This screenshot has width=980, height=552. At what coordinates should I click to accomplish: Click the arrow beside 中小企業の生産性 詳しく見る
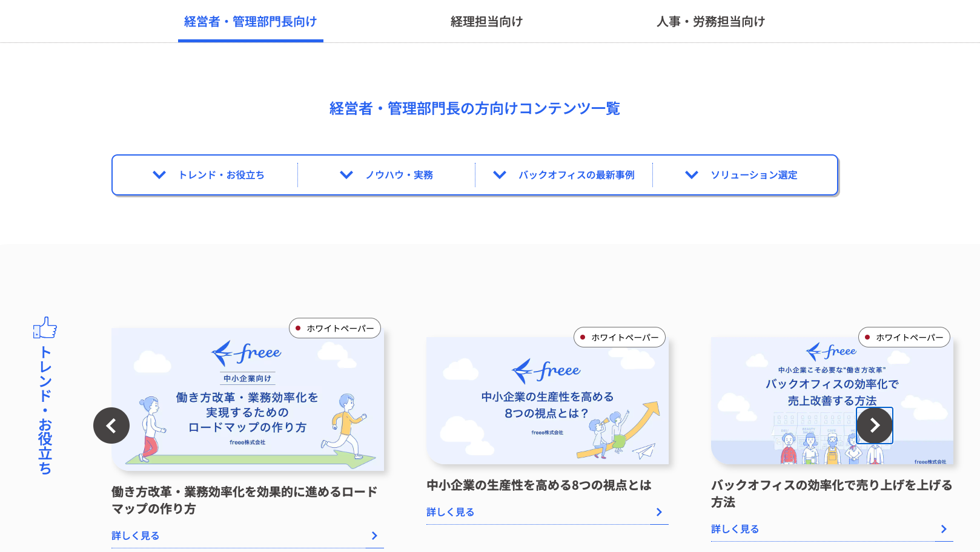659,512
